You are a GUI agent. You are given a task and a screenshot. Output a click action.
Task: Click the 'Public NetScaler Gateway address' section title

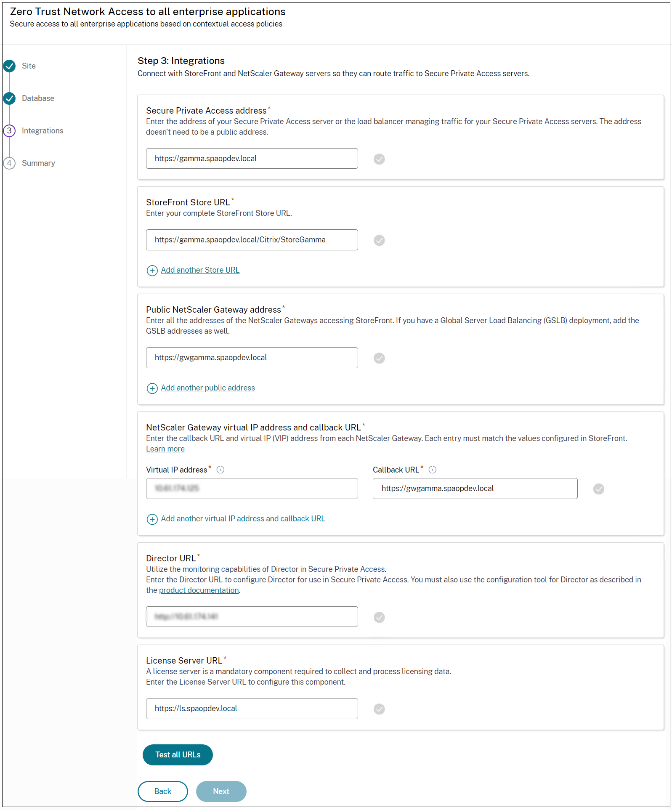tap(213, 310)
